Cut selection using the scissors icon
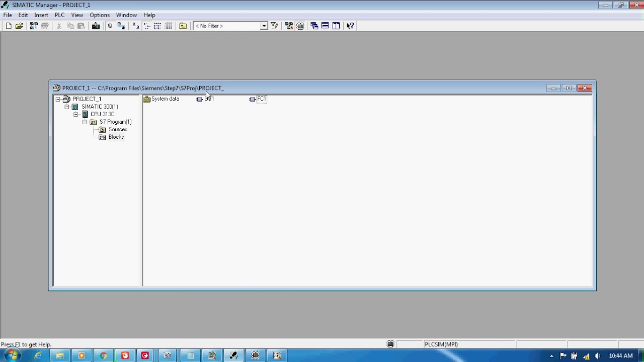The width and height of the screenshot is (644, 362). click(x=59, y=26)
